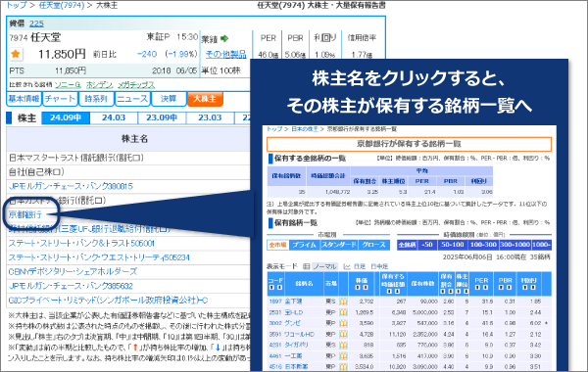Select the 決算 tab
The height and width of the screenshot is (372, 588).
coord(169,99)
